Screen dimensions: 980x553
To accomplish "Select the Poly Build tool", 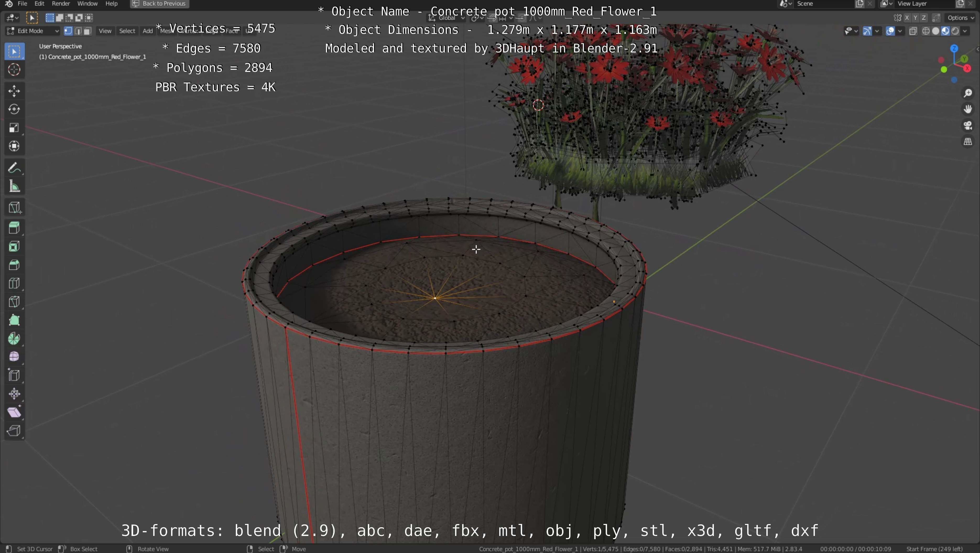I will point(14,320).
